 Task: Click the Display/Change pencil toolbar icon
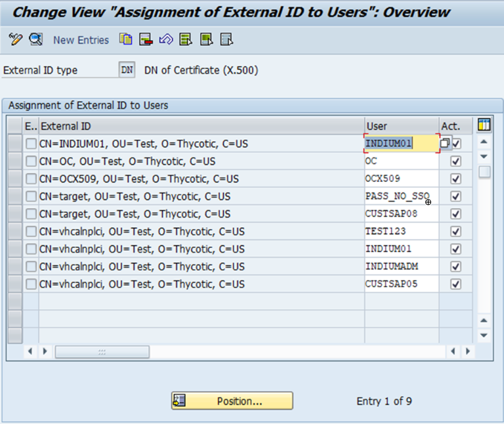tap(15, 39)
